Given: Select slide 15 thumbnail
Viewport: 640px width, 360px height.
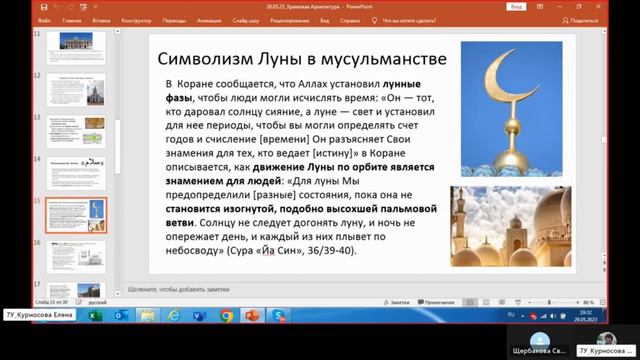Looking at the screenshot, I should tap(76, 215).
